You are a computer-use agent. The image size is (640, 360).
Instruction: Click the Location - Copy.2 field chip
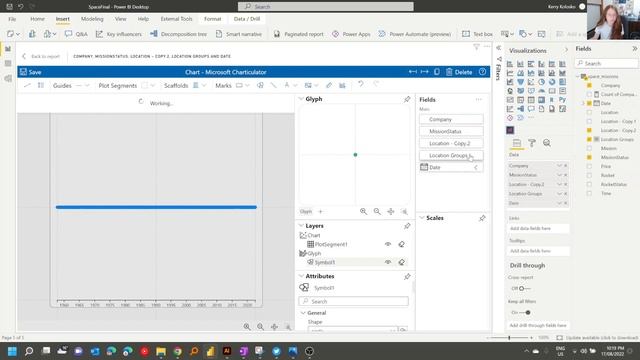point(451,143)
